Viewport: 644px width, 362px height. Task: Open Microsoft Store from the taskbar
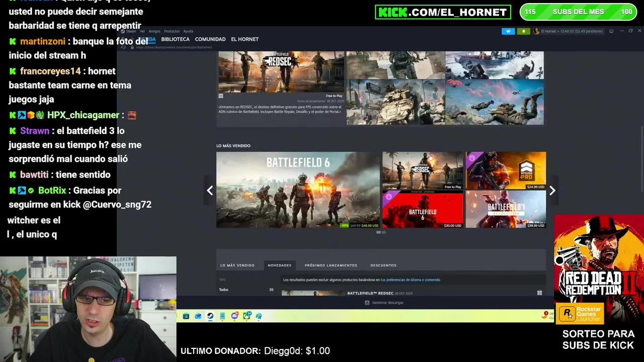186,316
